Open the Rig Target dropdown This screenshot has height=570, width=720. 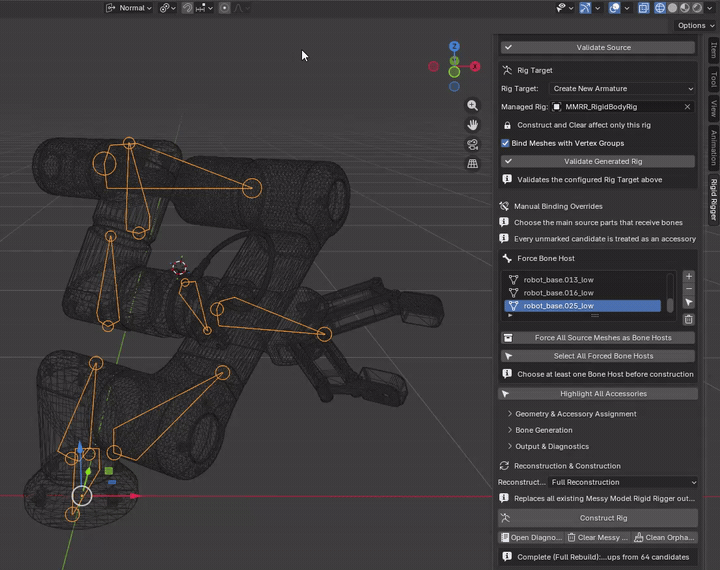point(622,88)
